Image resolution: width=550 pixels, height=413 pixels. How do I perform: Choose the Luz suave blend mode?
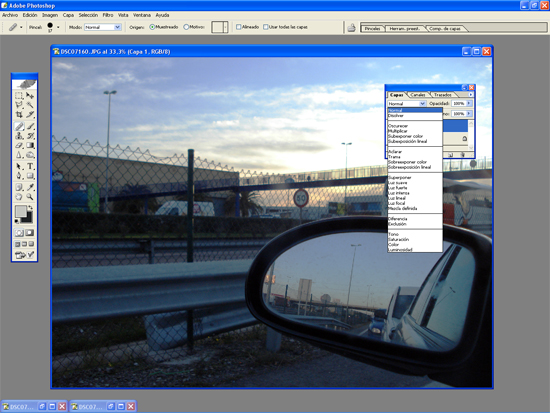pos(398,183)
